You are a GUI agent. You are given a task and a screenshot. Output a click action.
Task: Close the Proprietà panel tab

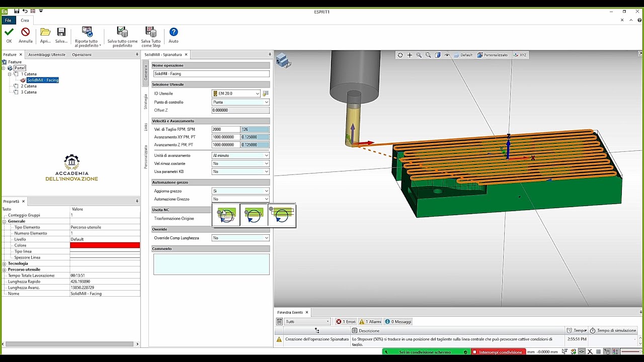pyautogui.click(x=23, y=201)
